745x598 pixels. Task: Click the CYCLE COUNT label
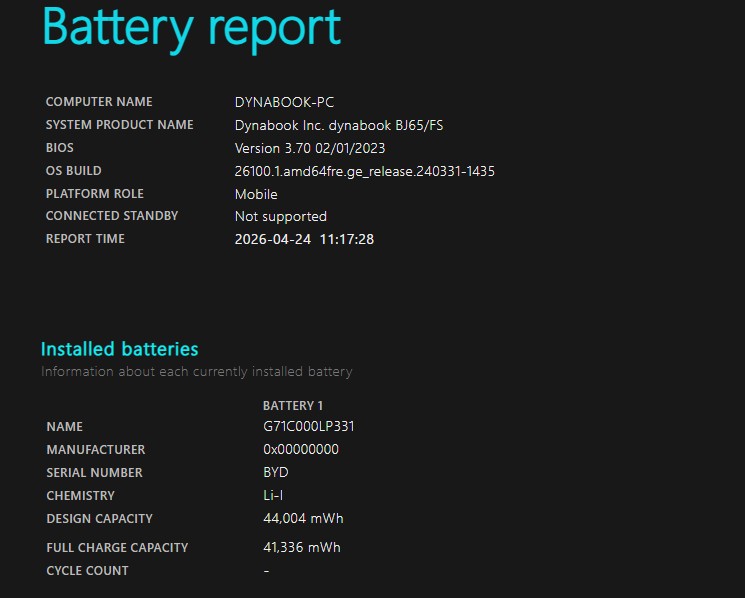pos(87,571)
